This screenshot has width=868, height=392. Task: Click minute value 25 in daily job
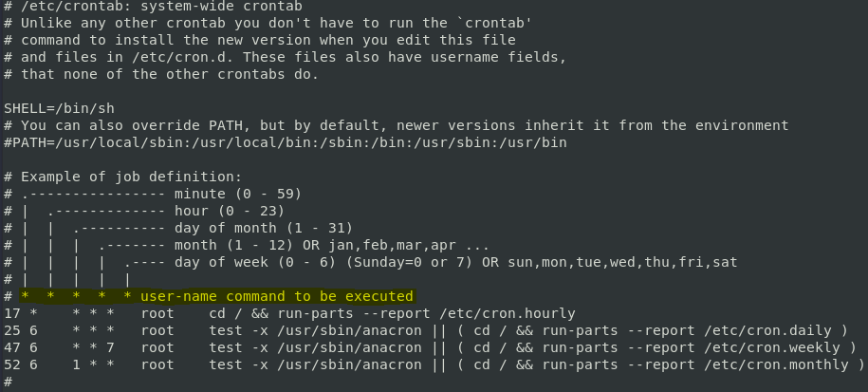11,331
